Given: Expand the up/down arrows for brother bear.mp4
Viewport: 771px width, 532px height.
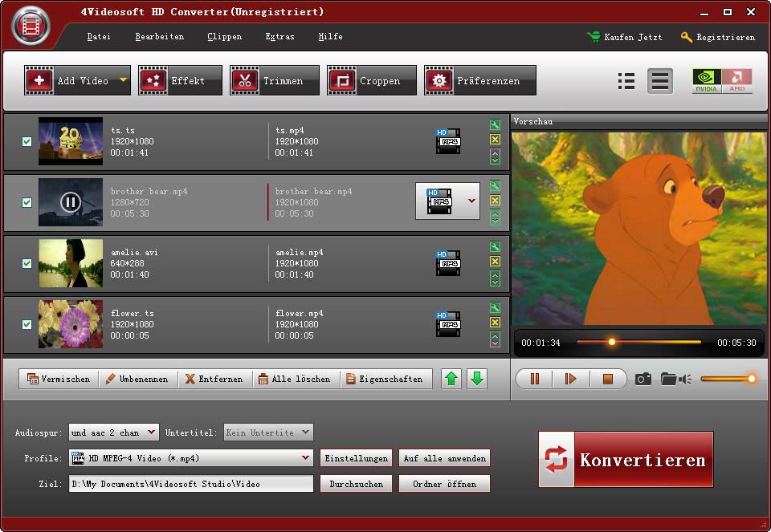Looking at the screenshot, I should click(496, 217).
